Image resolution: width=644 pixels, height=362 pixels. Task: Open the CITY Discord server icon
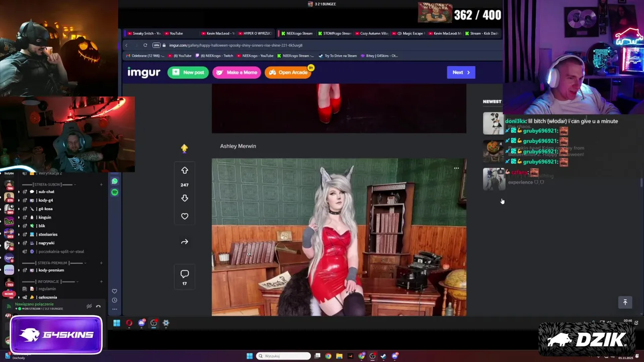tap(9, 258)
